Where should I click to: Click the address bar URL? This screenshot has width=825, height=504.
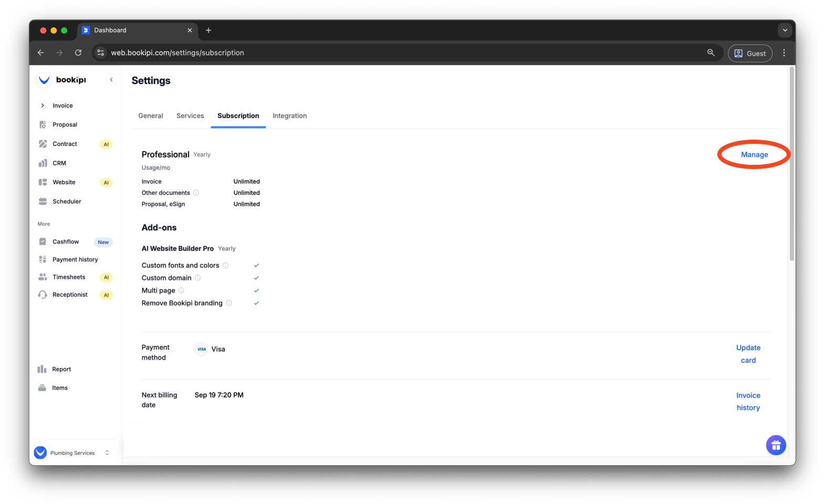(177, 52)
